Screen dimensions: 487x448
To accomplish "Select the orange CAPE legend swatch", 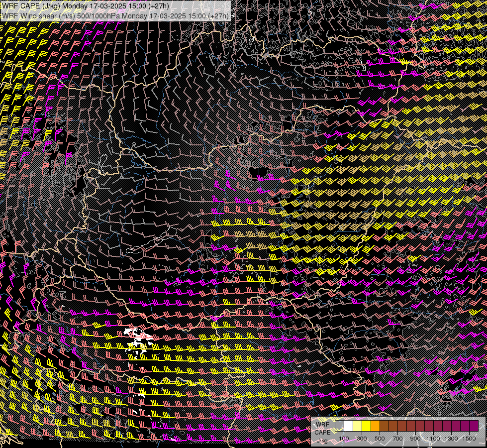I will [375, 426].
